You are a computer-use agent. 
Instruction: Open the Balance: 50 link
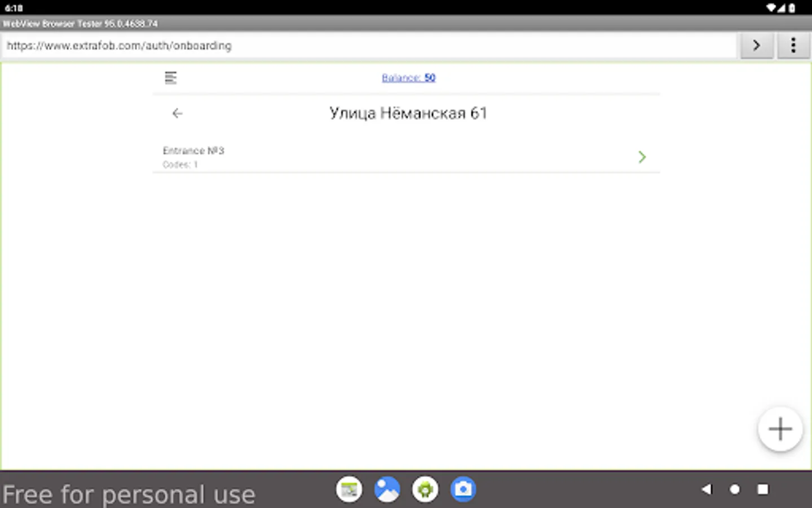(409, 78)
